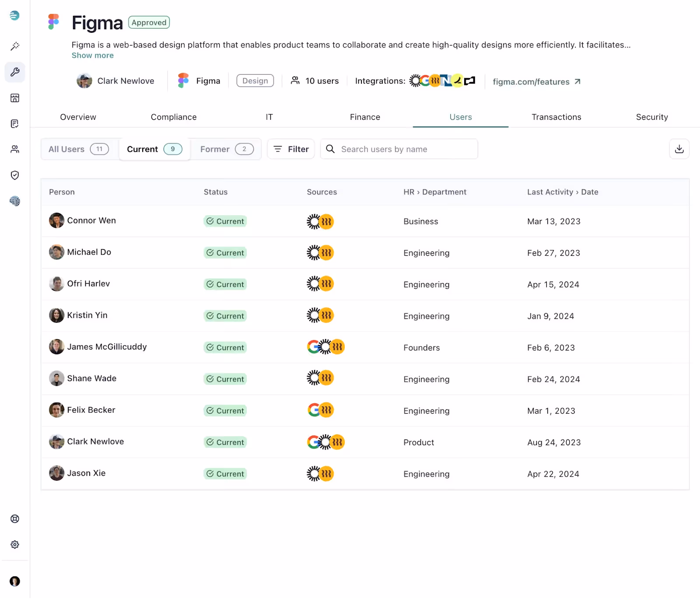700x611 pixels.
Task: Click Kristin Yin's avatar
Action: click(x=56, y=315)
